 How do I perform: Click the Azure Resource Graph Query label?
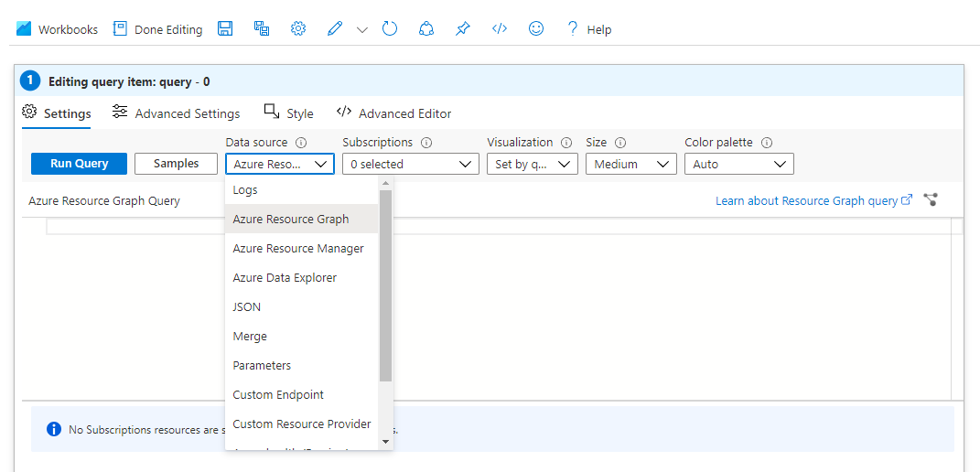[x=104, y=200]
